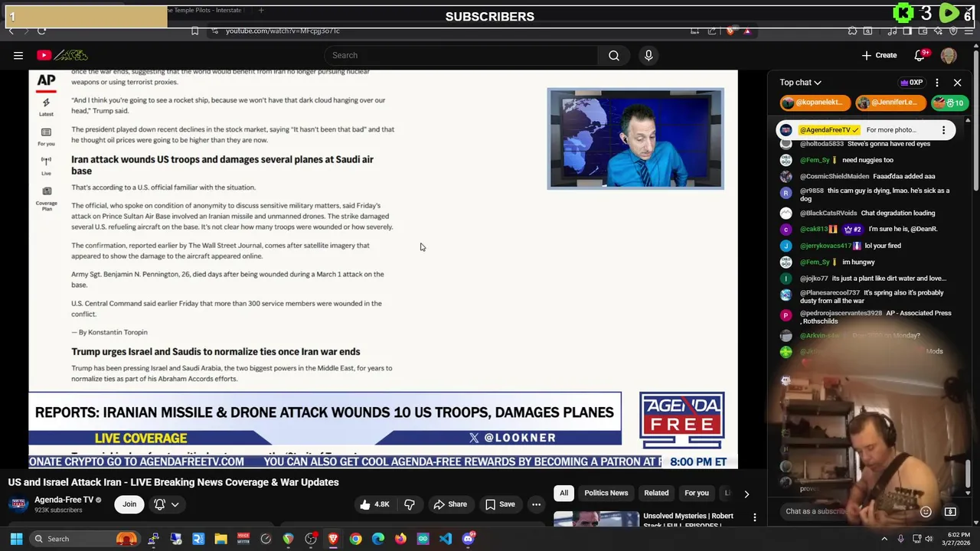980x551 pixels.
Task: Start voice search with the microphone icon
Action: [648, 55]
